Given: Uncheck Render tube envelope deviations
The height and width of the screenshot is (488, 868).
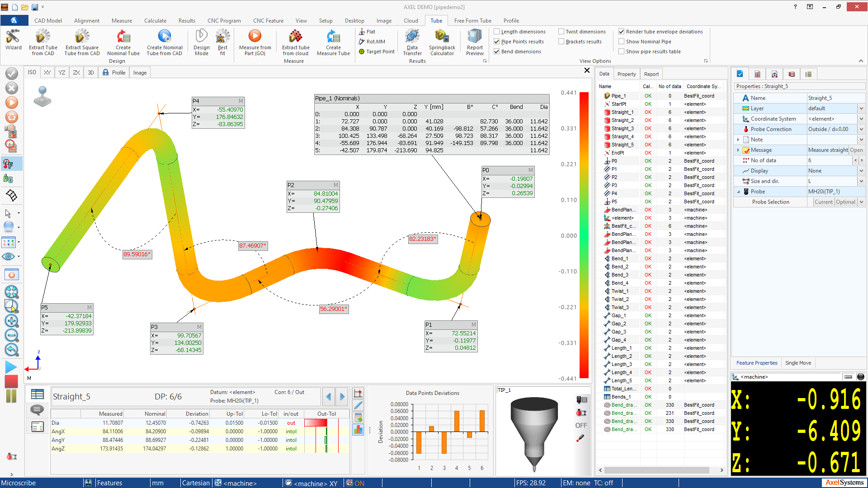Looking at the screenshot, I should point(622,31).
